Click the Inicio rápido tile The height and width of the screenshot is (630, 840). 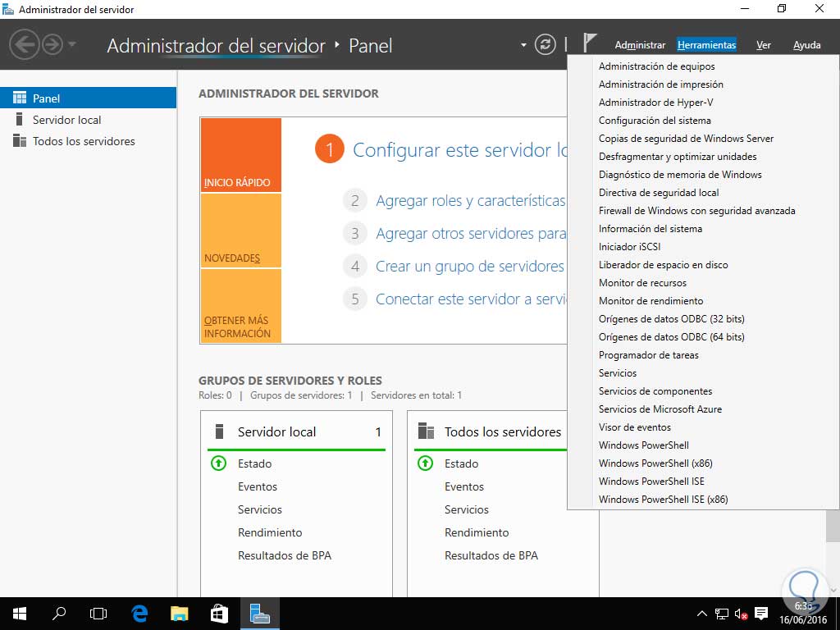240,155
